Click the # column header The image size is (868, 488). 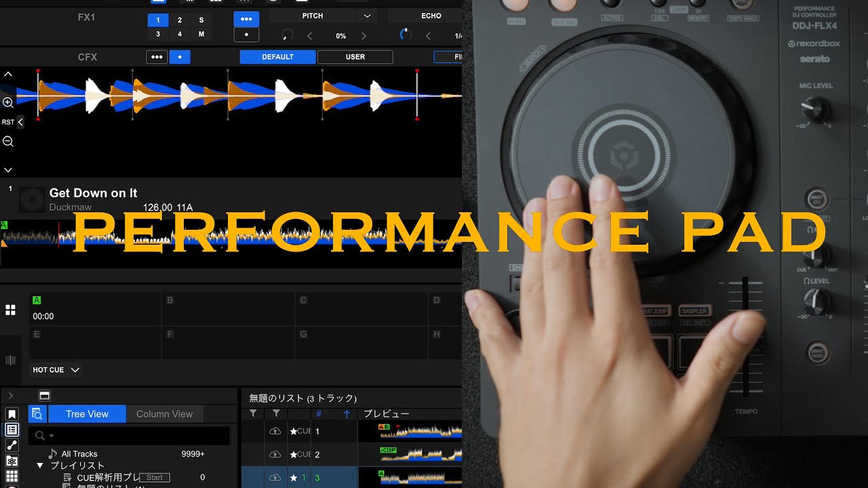coord(319,414)
